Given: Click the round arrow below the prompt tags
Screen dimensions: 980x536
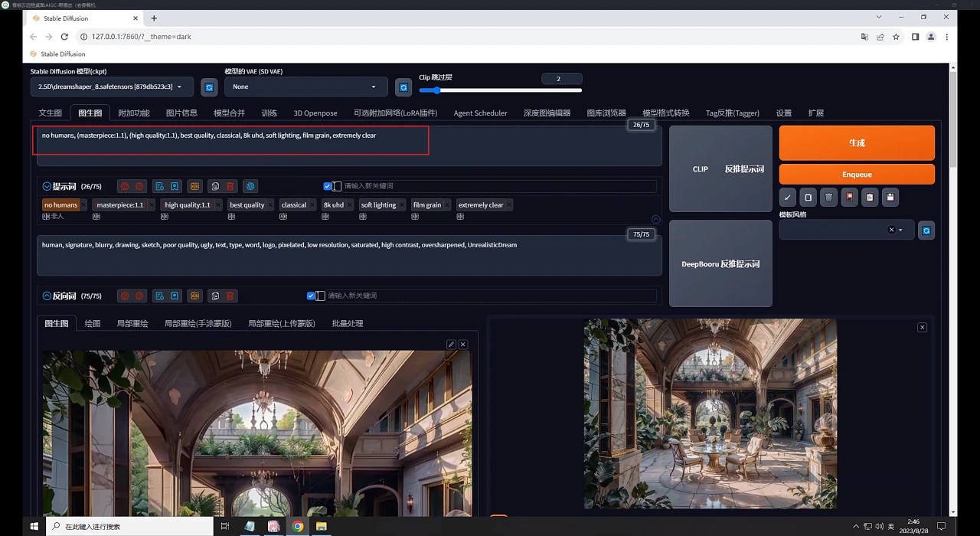Looking at the screenshot, I should click(x=655, y=219).
